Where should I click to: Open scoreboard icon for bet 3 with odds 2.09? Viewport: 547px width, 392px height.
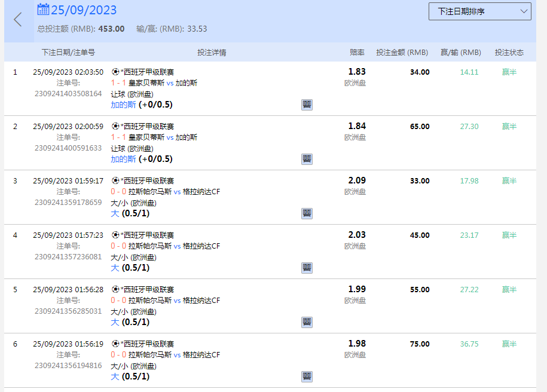(x=307, y=213)
